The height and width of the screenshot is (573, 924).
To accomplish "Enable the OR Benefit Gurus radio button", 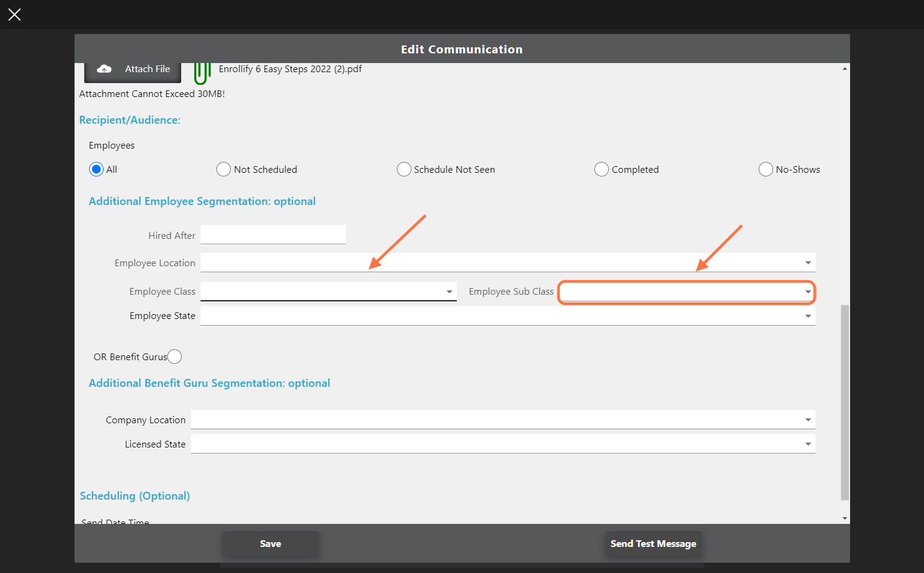I will 174,357.
